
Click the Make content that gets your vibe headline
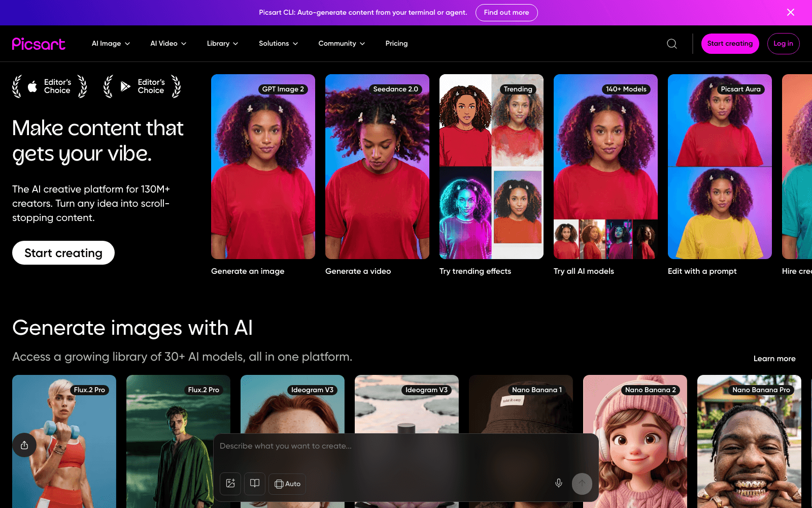pyautogui.click(x=98, y=141)
